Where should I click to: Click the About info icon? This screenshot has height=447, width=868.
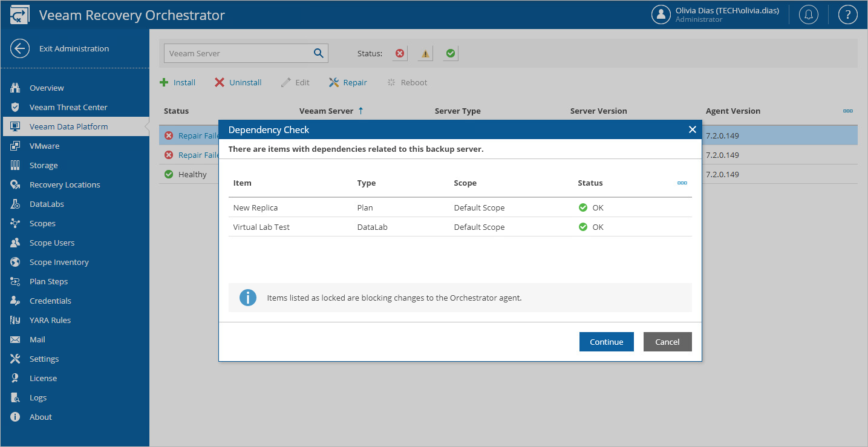pos(16,417)
